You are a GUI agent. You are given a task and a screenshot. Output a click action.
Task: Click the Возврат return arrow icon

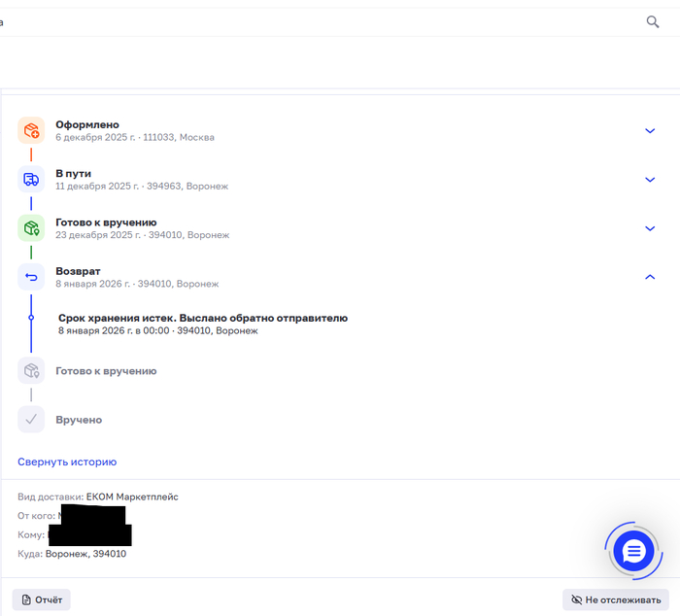(x=31, y=277)
